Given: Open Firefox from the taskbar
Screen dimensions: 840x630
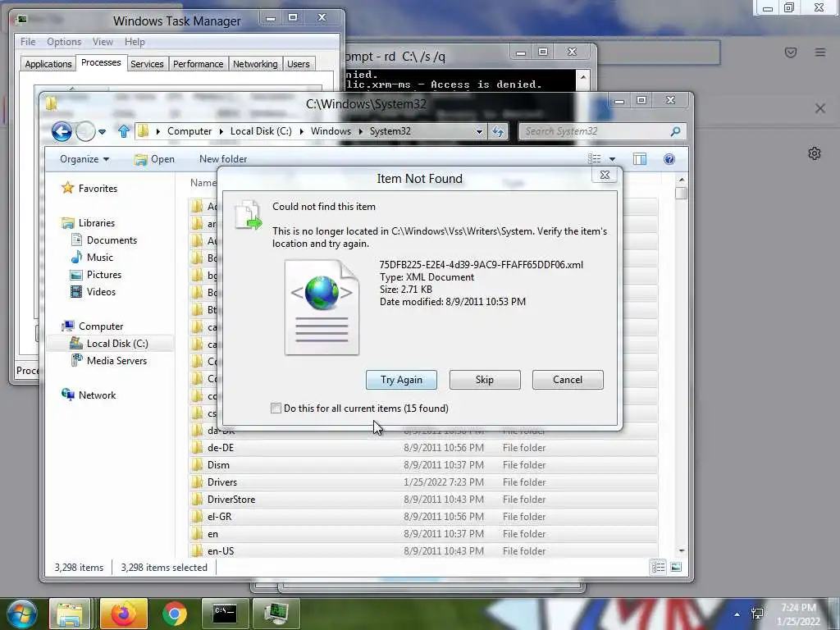Looking at the screenshot, I should pos(123,614).
